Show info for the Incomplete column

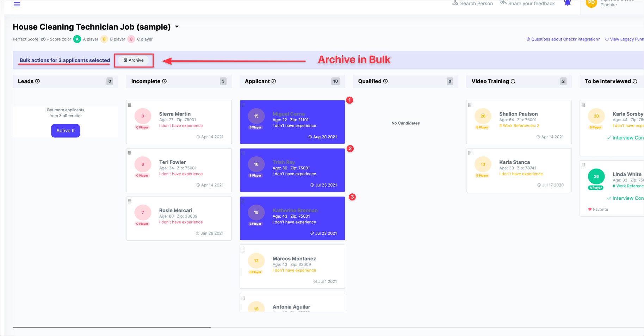click(165, 81)
